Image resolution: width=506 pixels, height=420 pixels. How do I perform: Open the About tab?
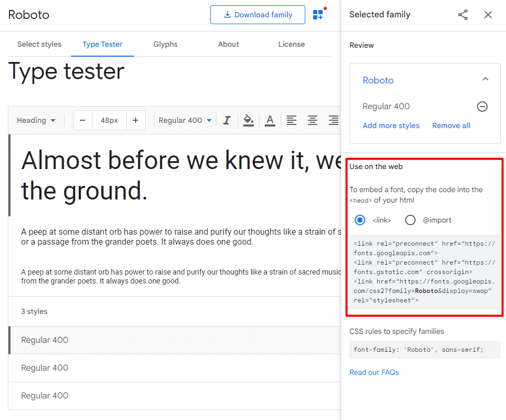[229, 44]
